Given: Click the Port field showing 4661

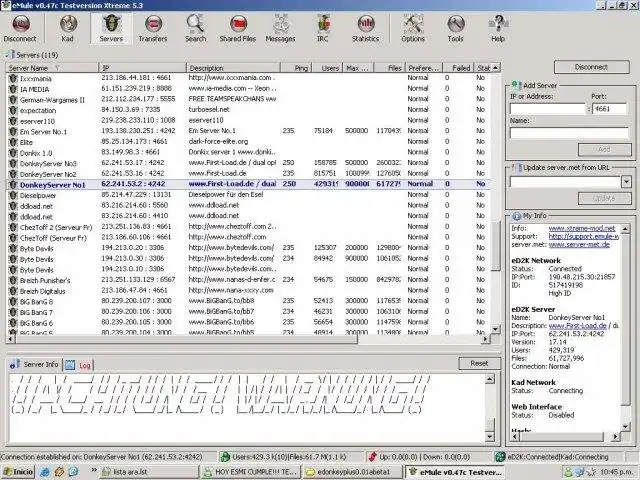Looking at the screenshot, I should point(609,109).
